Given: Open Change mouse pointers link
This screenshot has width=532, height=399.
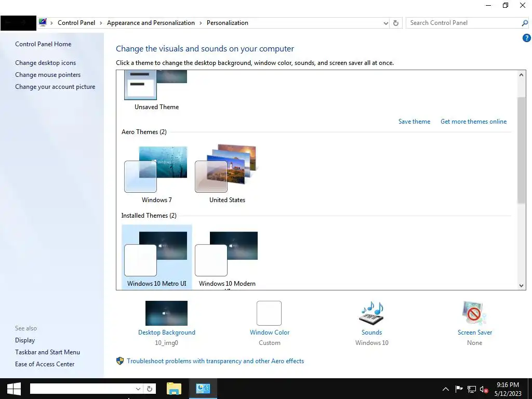Looking at the screenshot, I should 48,75.
